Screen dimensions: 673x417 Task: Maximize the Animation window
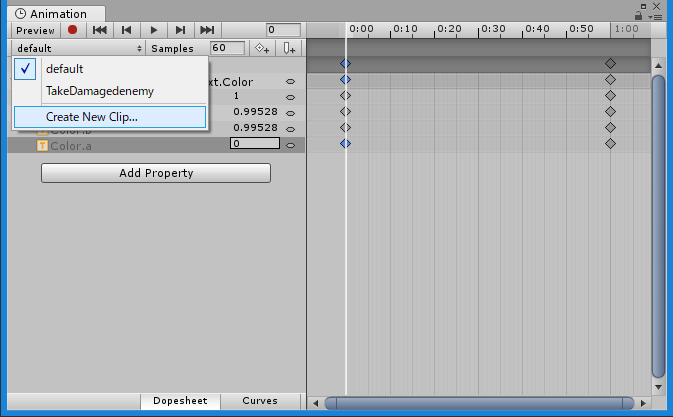[x=643, y=6]
